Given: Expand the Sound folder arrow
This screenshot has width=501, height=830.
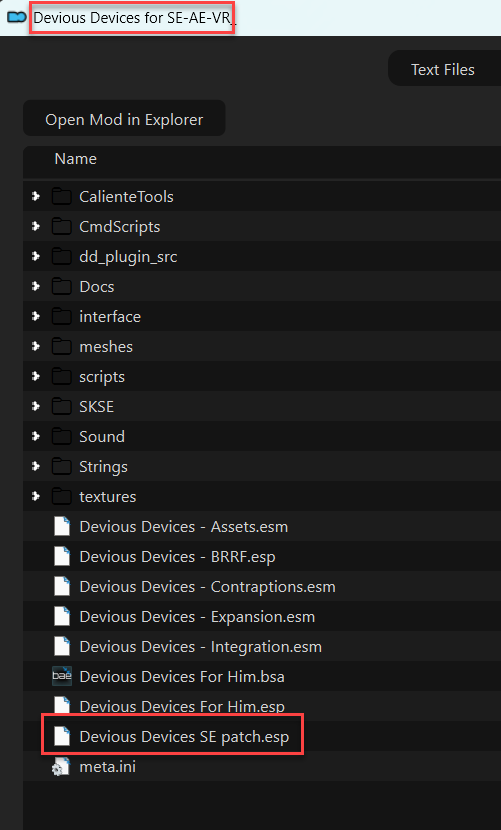Looking at the screenshot, I should coord(35,437).
